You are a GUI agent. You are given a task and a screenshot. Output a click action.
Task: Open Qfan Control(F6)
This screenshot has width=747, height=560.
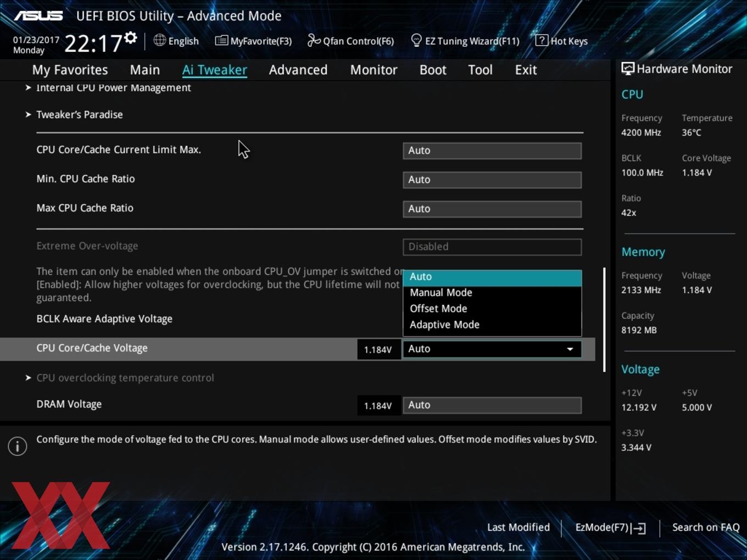358,41
